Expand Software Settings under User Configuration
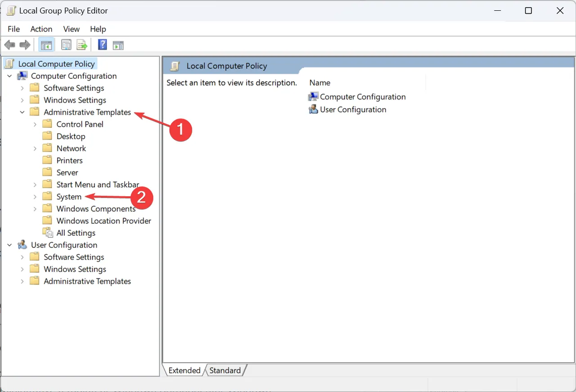Viewport: 576px width, 392px height. pyautogui.click(x=22, y=257)
